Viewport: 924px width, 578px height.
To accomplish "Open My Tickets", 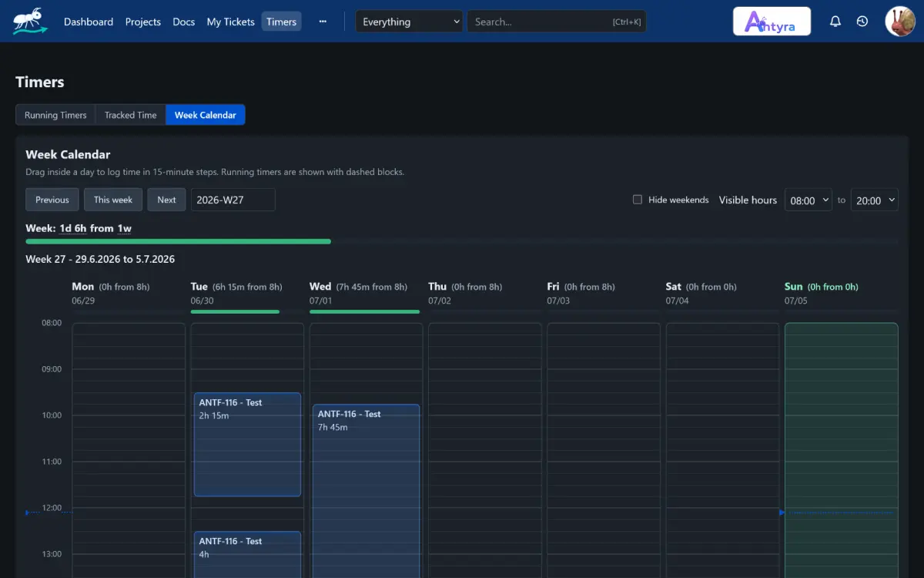I will click(x=231, y=22).
